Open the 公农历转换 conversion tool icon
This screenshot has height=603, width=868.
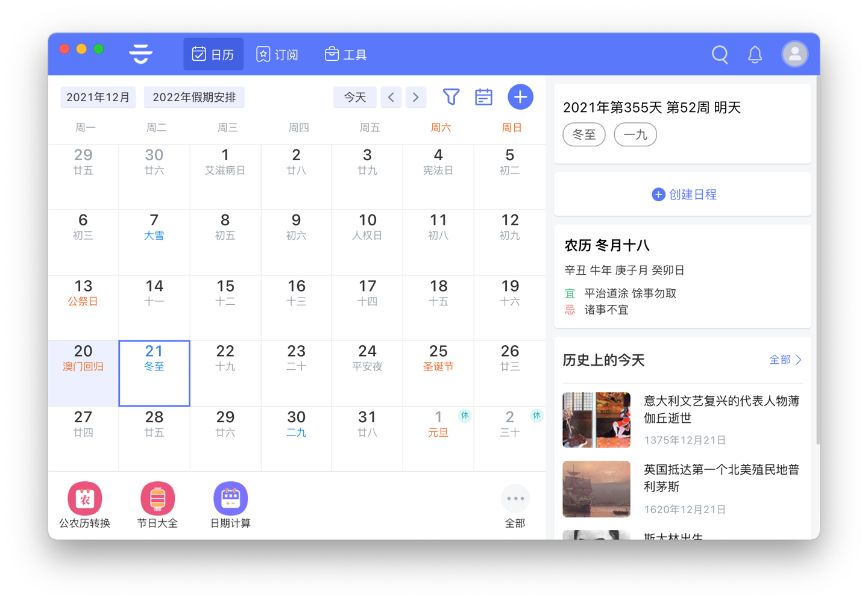84,499
